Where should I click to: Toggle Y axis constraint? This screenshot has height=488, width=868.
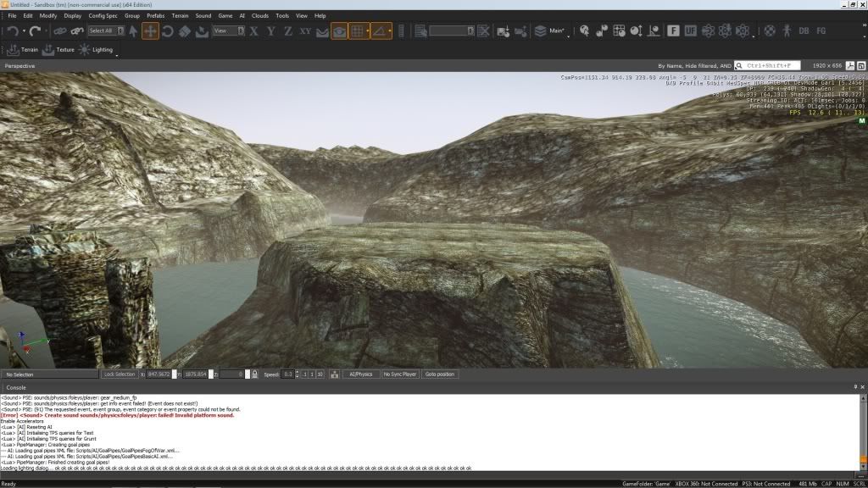(270, 31)
